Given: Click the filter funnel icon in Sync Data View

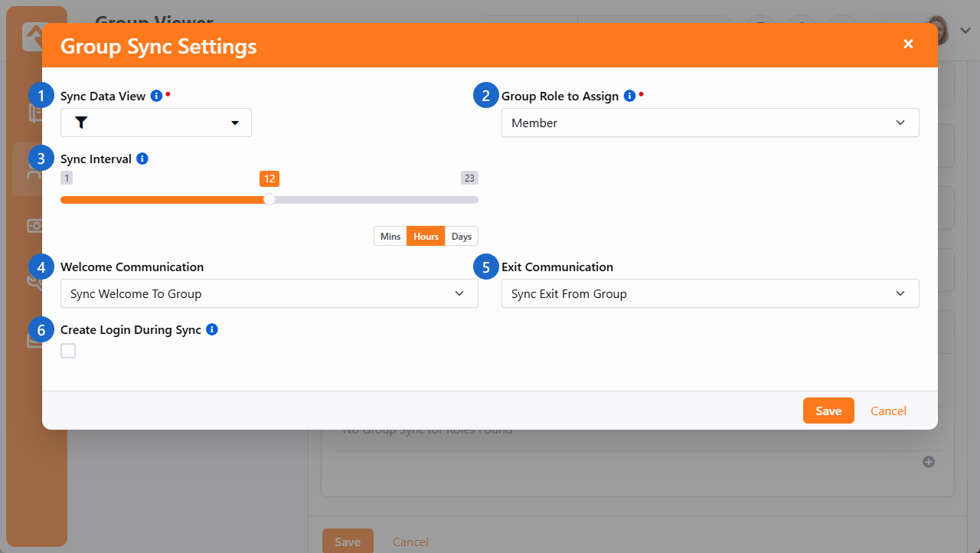Looking at the screenshot, I should 81,123.
